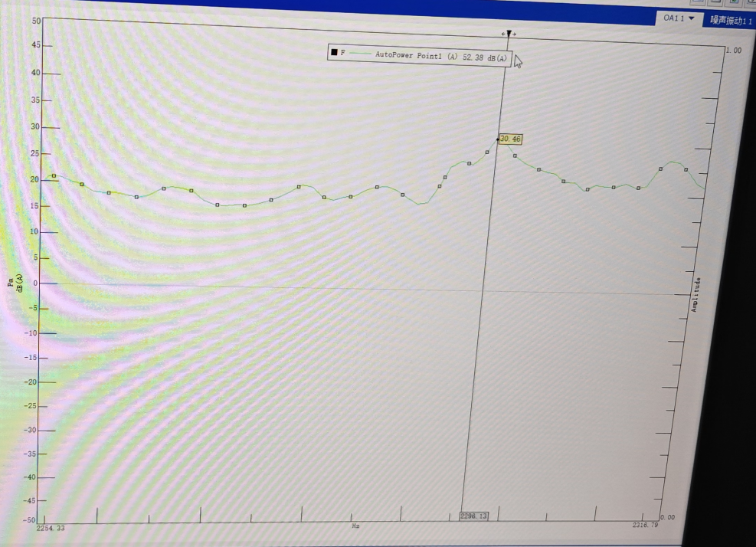This screenshot has width=756, height=547.
Task: Click the green line sample in the legend
Action: pyautogui.click(x=360, y=53)
